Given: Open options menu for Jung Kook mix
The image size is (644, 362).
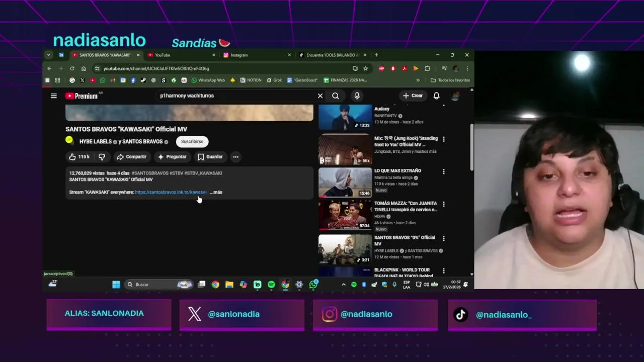Looking at the screenshot, I should click(x=443, y=139).
